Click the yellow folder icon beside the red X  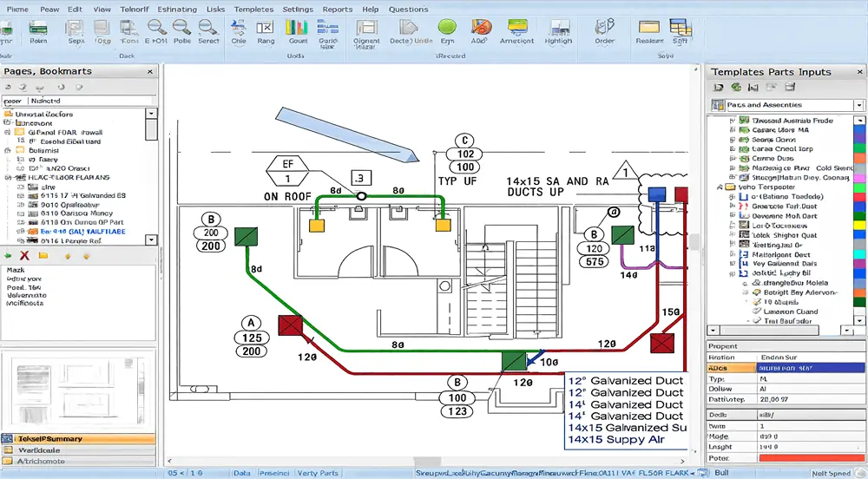(43, 256)
